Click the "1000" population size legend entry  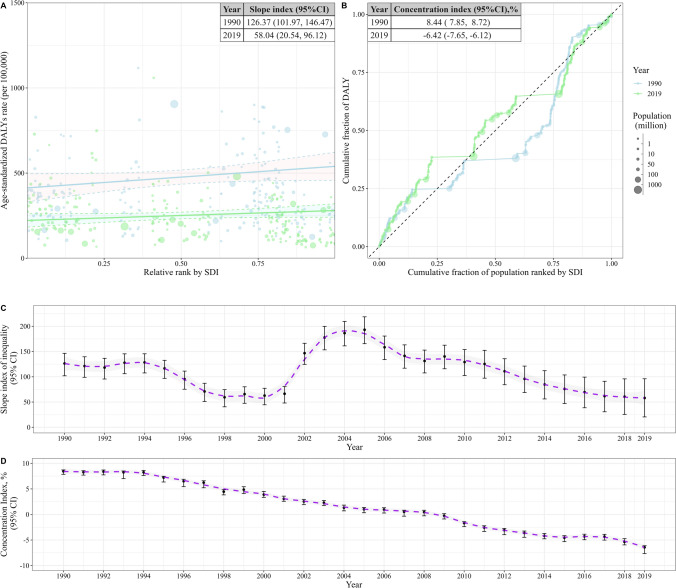(654, 185)
